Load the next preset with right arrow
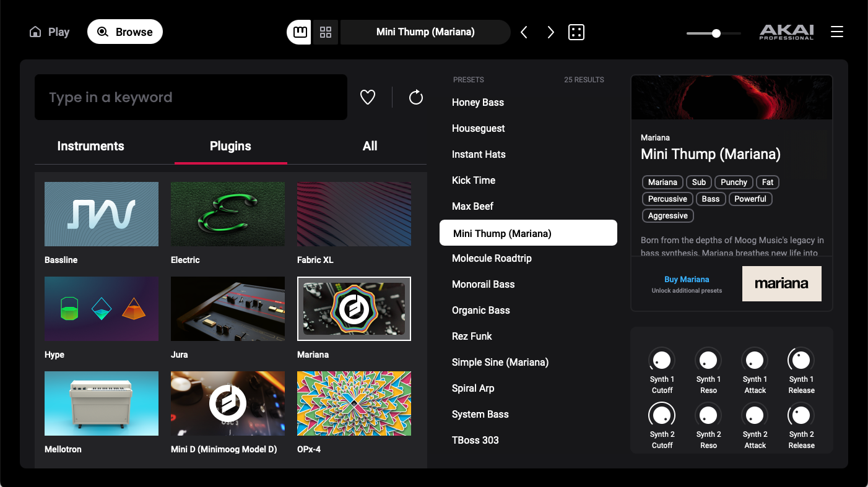The width and height of the screenshot is (868, 487). (550, 32)
